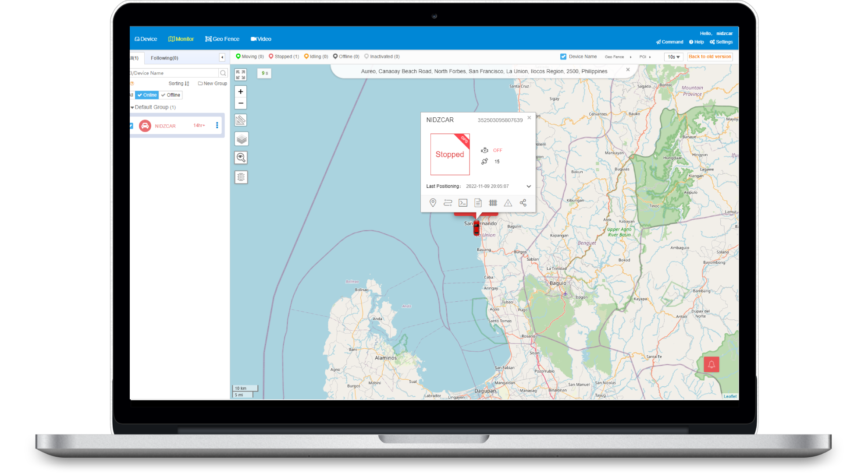Click the engine status icon
Viewport: 868px width, 473px height.
(x=484, y=150)
